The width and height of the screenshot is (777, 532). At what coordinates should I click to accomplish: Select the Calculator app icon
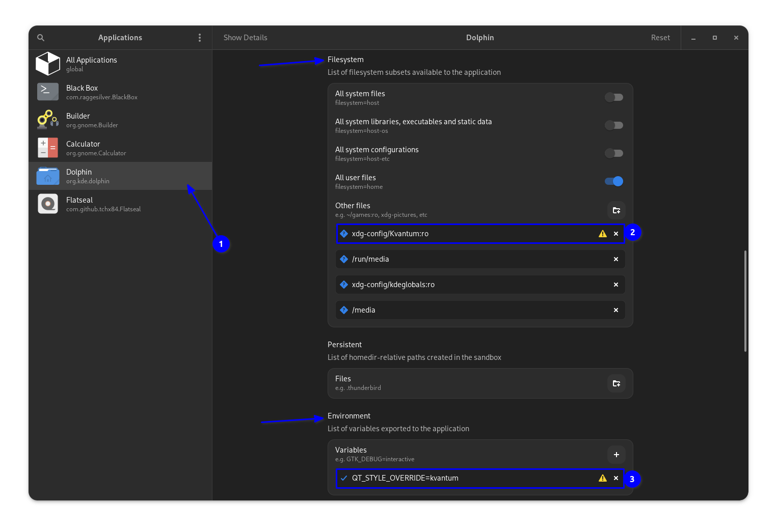coord(48,148)
